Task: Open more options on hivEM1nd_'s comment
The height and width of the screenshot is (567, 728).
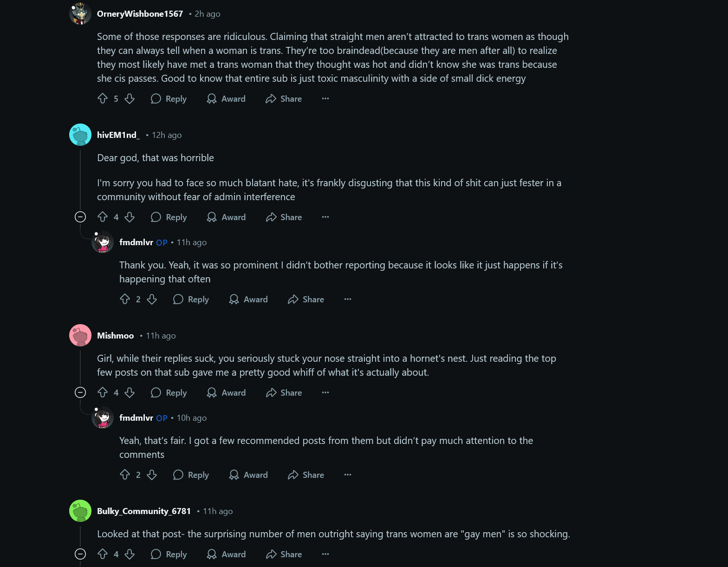Action: pos(325,217)
